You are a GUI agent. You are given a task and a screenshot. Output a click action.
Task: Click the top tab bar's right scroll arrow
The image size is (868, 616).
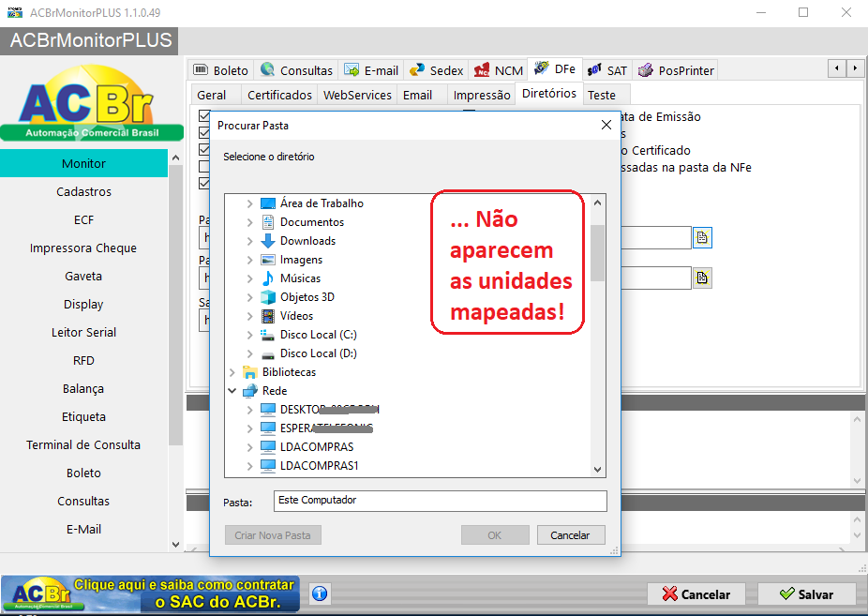[x=855, y=68]
